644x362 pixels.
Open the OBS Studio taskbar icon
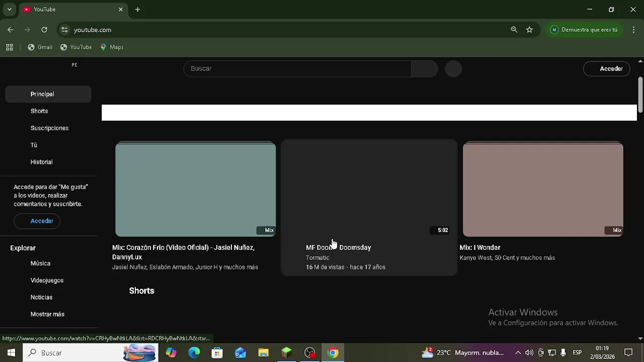pos(310,353)
